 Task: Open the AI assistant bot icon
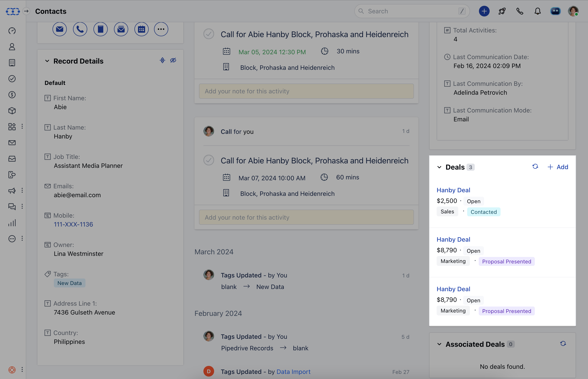[555, 11]
